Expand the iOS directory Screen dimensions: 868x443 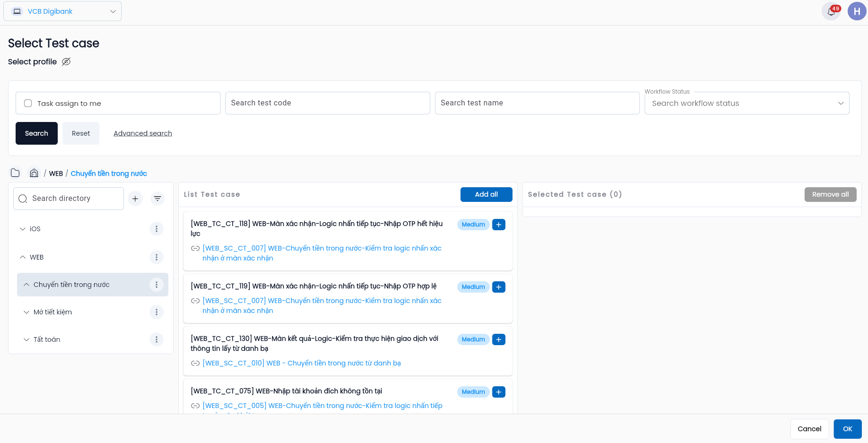23,229
